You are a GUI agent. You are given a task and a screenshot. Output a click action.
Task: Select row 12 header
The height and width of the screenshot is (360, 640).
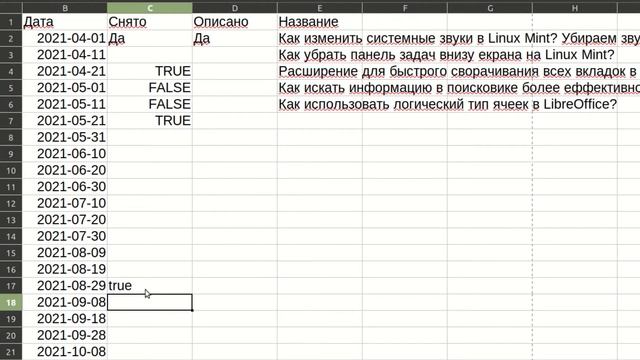[11, 203]
